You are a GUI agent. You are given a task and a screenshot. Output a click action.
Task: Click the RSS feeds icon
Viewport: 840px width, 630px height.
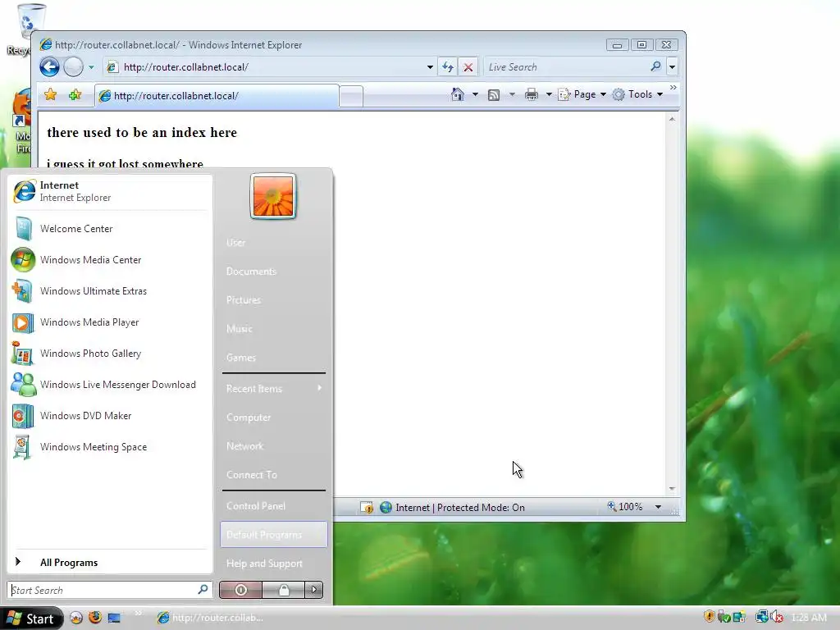pyautogui.click(x=493, y=95)
